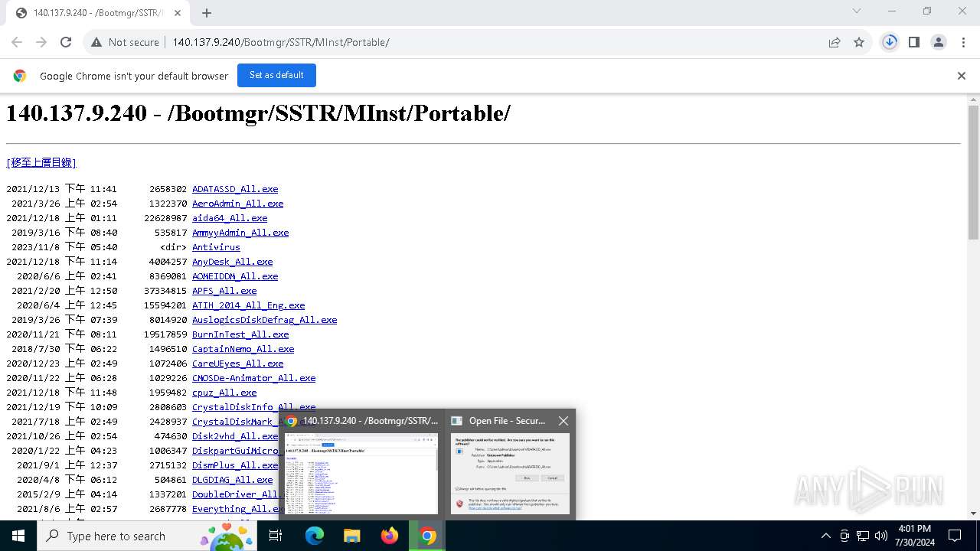
Task: Open the Not secure site info warning
Action: (x=125, y=42)
